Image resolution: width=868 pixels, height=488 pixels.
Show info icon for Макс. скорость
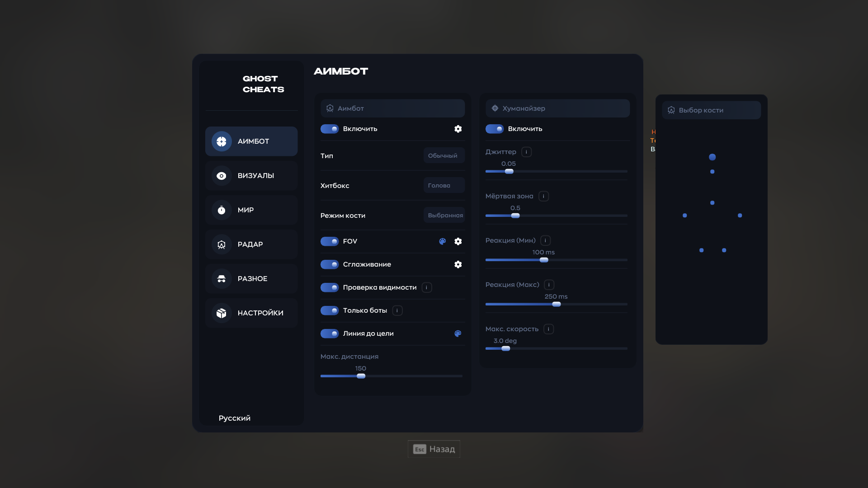click(548, 329)
